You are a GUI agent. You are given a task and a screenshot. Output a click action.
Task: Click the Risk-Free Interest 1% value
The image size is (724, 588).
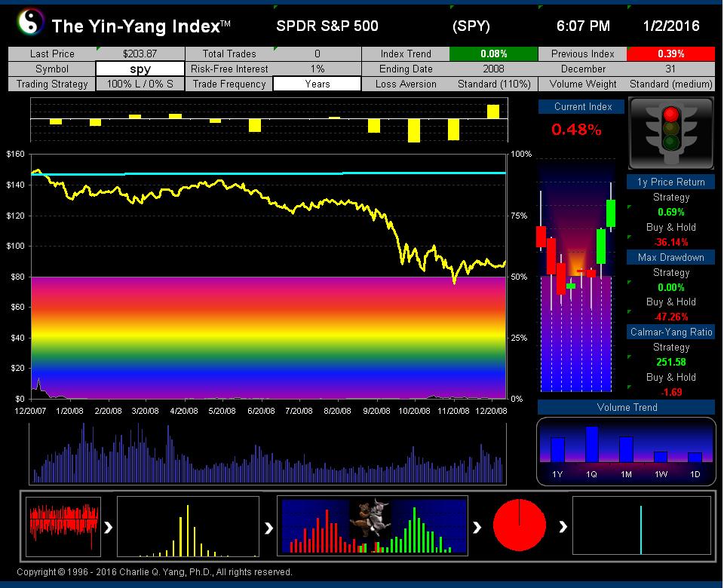pos(317,69)
